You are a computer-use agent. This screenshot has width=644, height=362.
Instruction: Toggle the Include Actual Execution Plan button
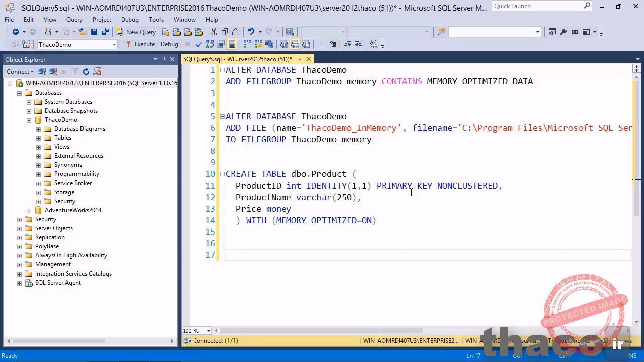tap(247, 44)
